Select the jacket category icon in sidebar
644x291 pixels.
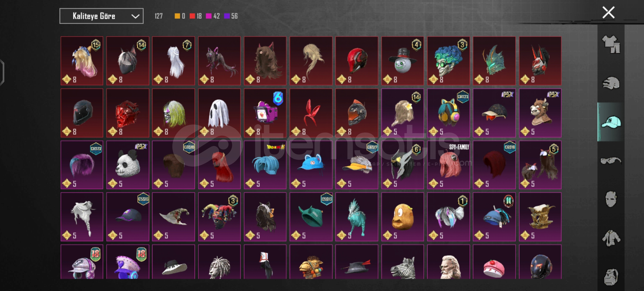(x=611, y=238)
